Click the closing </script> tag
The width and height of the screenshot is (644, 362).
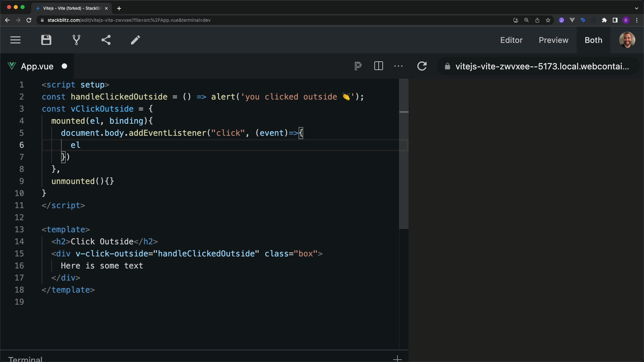click(x=63, y=205)
